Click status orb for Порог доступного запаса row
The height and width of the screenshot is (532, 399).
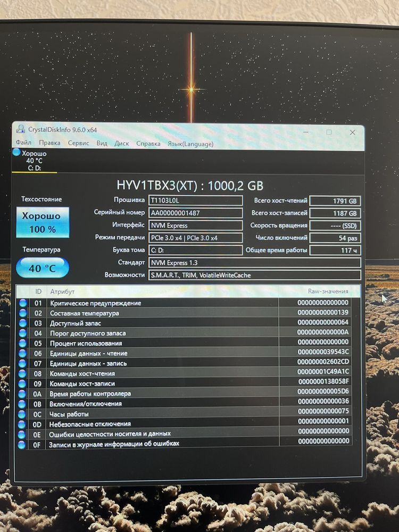tap(23, 333)
